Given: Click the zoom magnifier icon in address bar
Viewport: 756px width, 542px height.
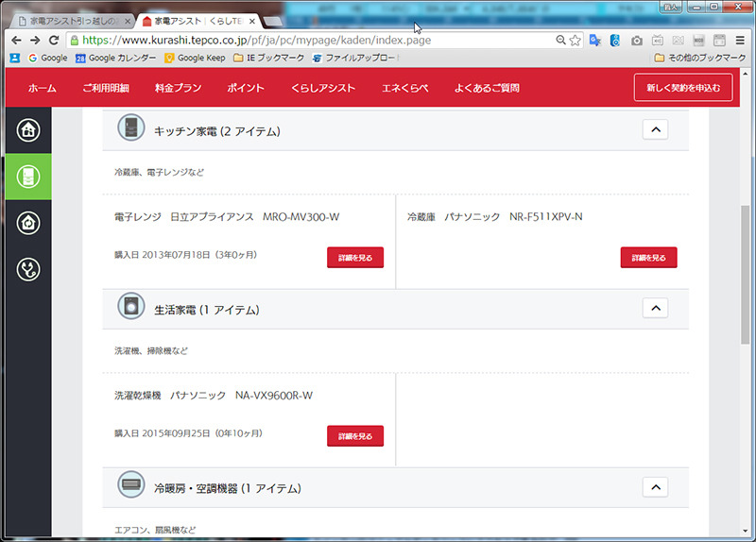Looking at the screenshot, I should pos(560,40).
